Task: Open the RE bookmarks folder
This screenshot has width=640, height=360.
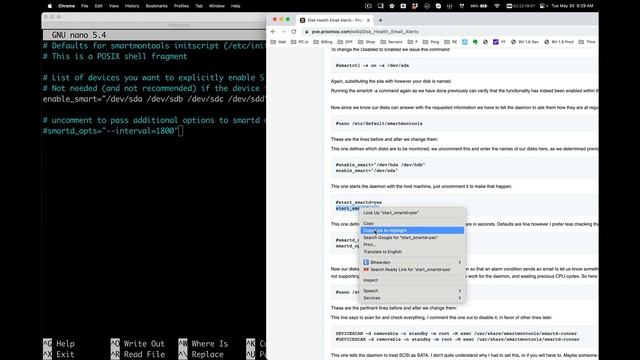Action: (451, 42)
